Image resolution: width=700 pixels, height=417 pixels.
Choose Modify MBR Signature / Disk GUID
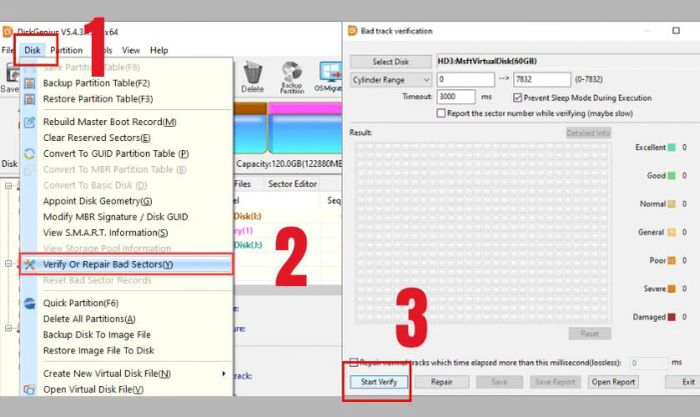click(115, 217)
